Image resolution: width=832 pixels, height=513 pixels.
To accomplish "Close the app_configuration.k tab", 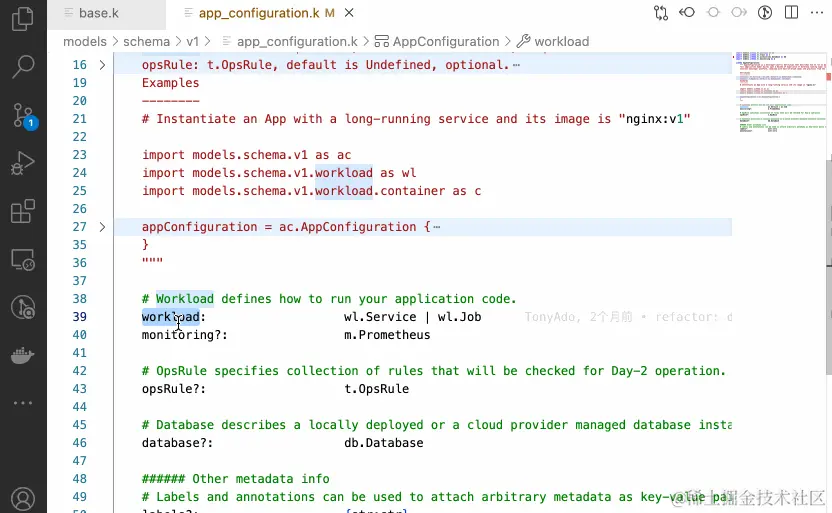I will pos(349,13).
